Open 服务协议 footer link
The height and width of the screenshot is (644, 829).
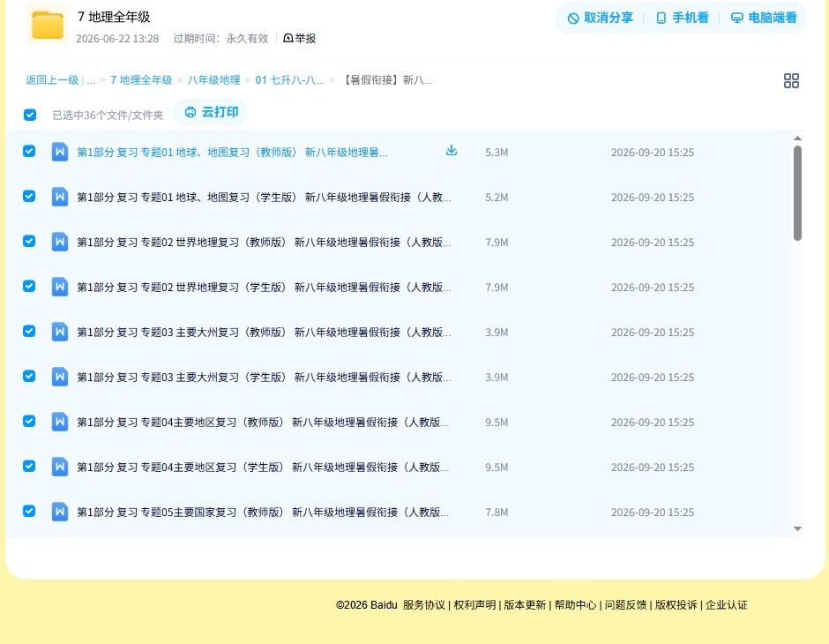424,605
